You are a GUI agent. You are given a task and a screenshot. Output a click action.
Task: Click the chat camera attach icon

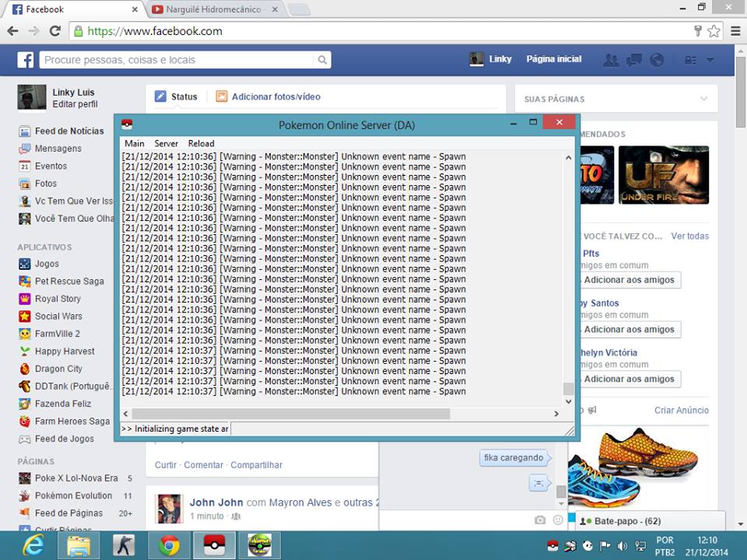coord(540,520)
